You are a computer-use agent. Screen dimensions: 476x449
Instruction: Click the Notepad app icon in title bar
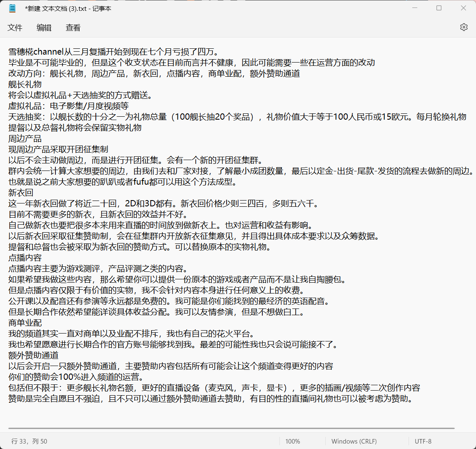click(x=12, y=8)
